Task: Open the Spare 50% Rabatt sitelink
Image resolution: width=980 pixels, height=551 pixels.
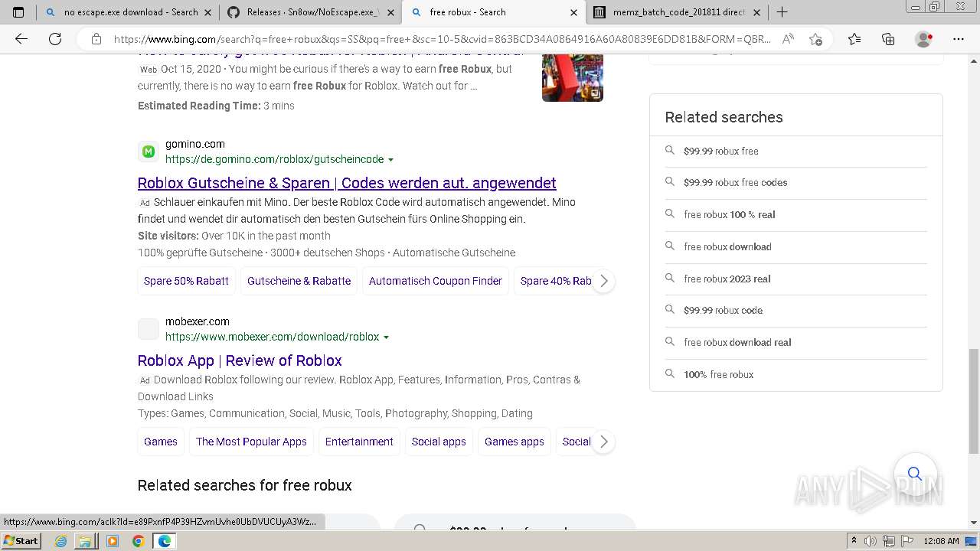Action: point(186,281)
